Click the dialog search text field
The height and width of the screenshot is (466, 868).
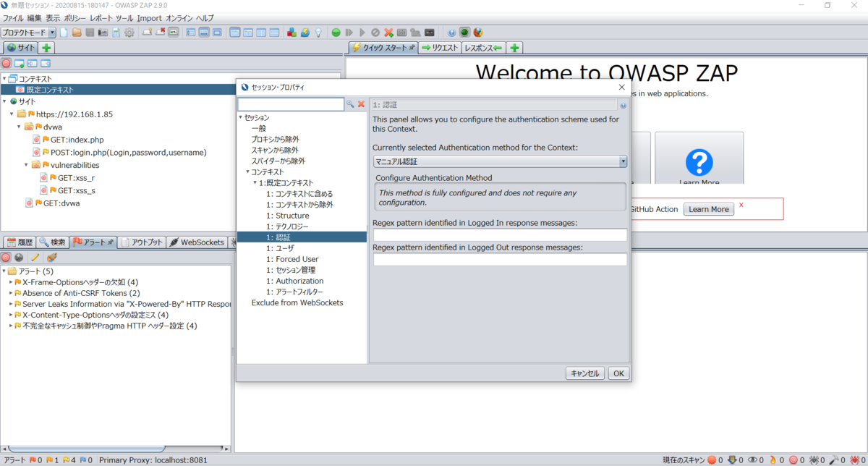[x=291, y=104]
